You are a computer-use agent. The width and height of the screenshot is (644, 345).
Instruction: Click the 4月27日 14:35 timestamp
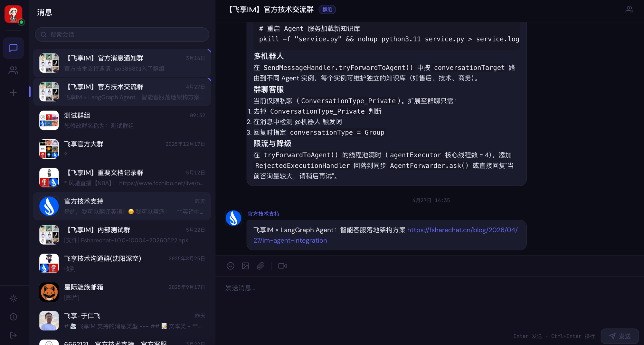[x=431, y=200]
